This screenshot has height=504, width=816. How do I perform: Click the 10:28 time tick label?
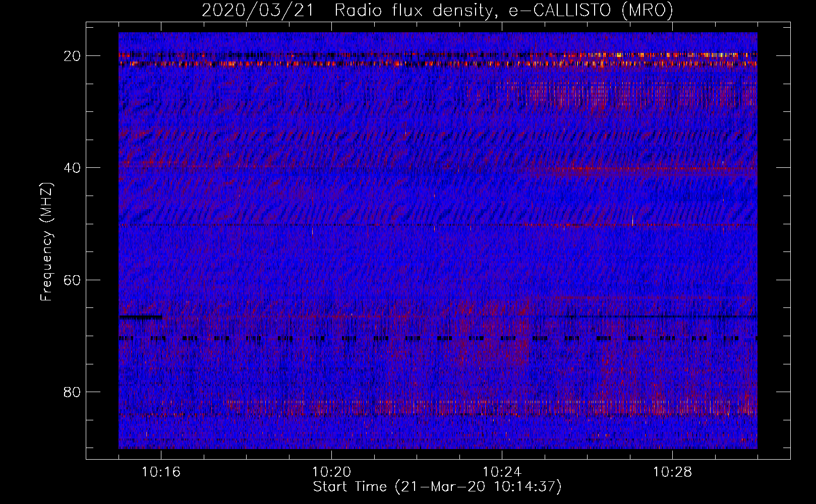pyautogui.click(x=673, y=472)
